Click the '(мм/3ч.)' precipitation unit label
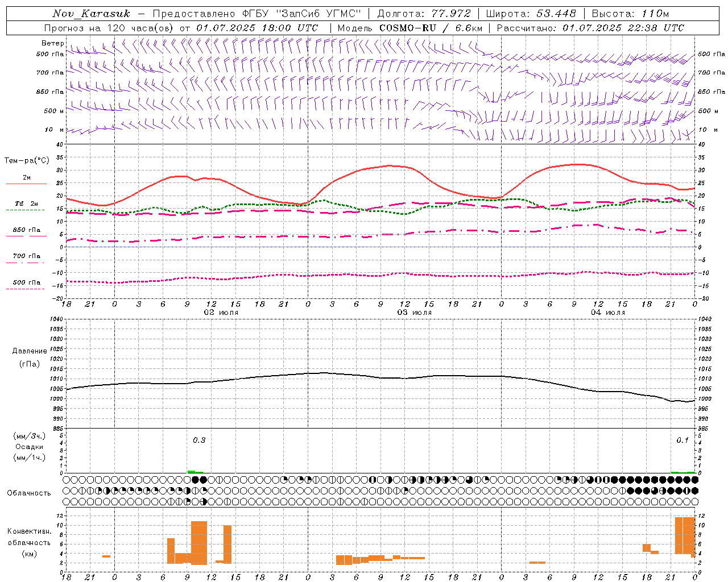Viewport: 728px width, 582px height. (30, 436)
